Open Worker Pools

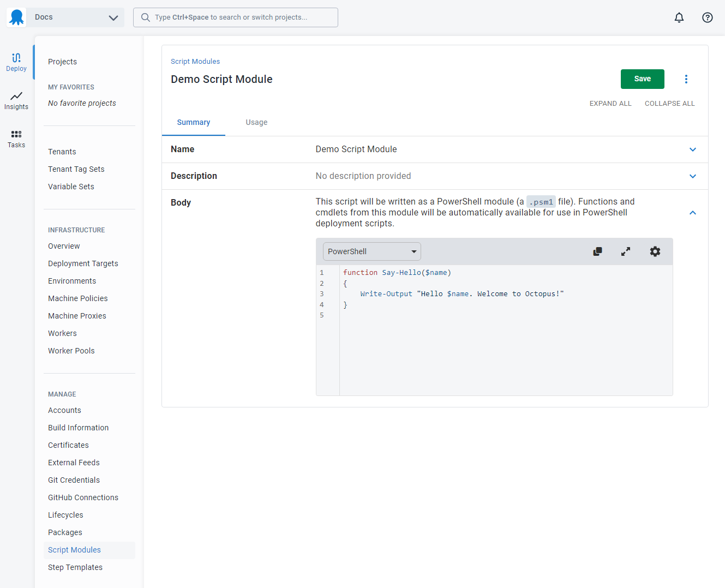[71, 351]
